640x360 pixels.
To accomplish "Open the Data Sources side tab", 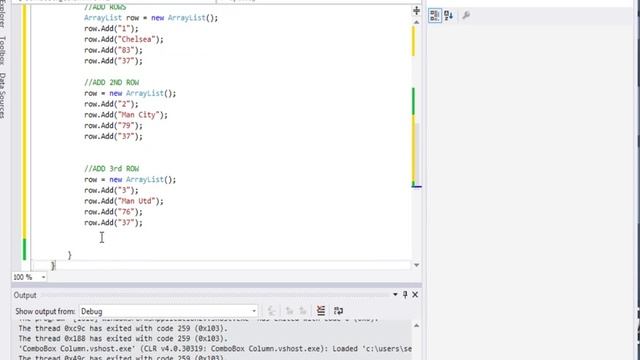I will tap(2, 96).
